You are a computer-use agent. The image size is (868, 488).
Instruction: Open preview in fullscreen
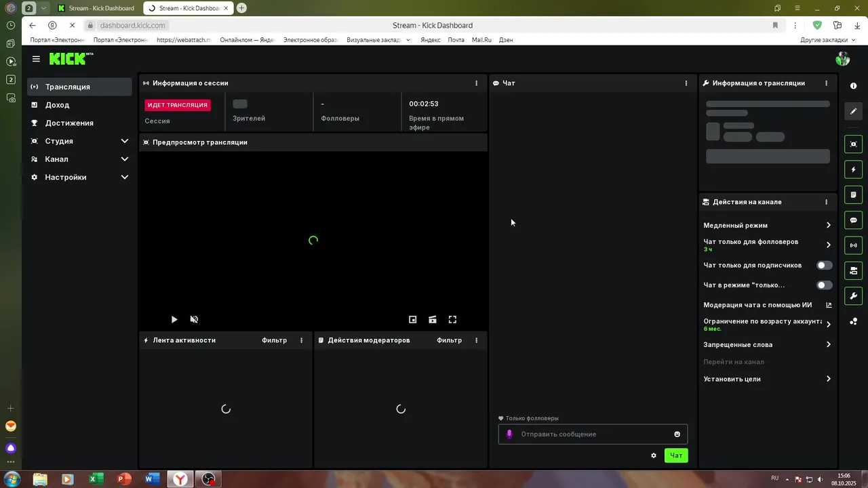point(452,319)
